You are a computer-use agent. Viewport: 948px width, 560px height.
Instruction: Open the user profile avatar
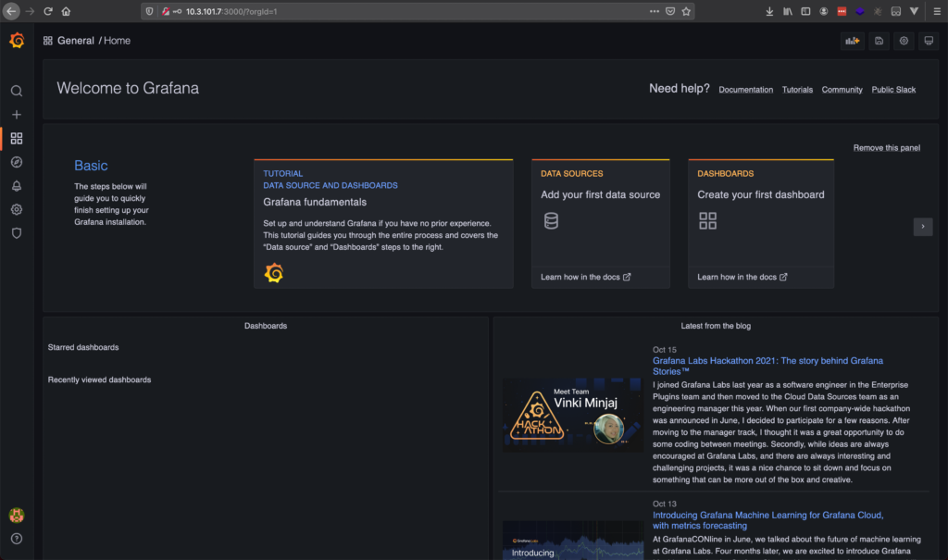17,516
